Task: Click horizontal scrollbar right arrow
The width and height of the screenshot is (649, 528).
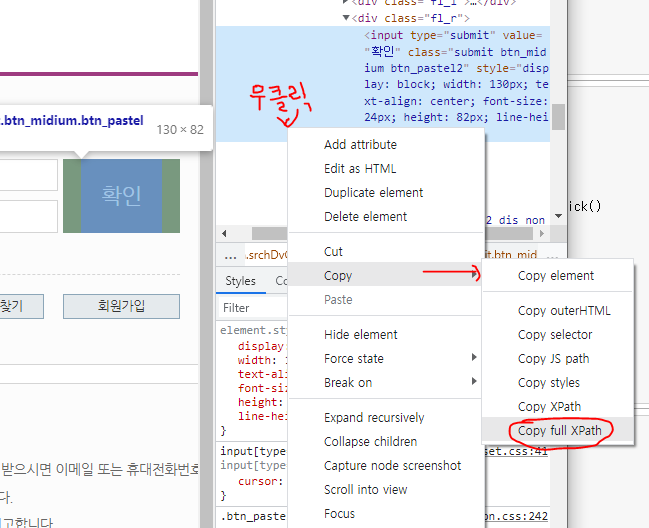Action: 542,233
